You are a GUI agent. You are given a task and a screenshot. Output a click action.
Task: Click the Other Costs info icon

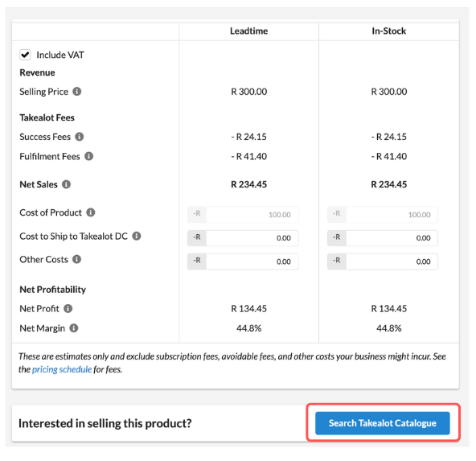[76, 259]
